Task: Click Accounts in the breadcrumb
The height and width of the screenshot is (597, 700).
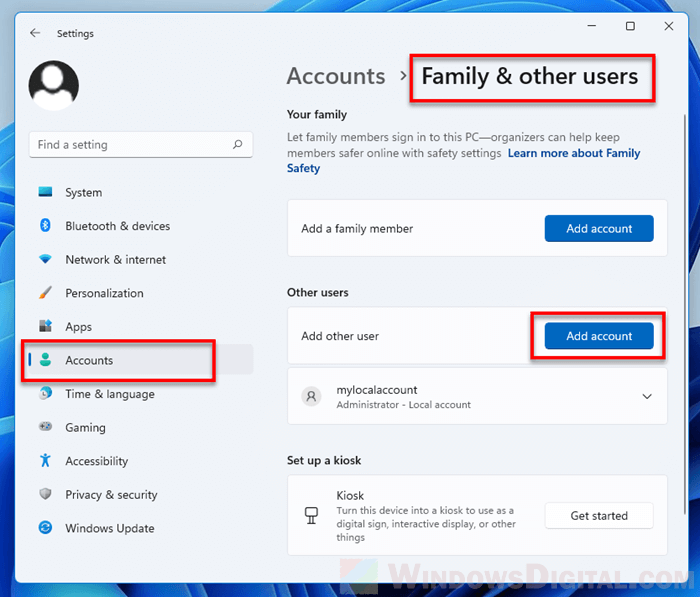Action: coord(336,76)
